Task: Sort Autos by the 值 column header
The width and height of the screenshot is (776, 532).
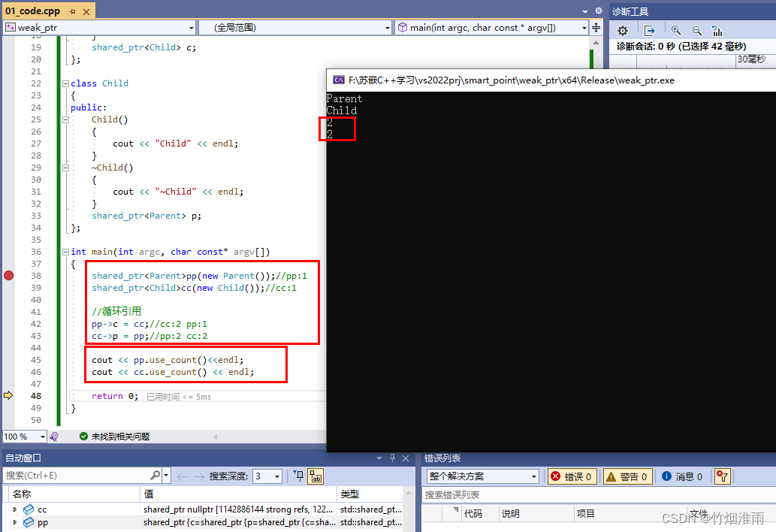Action: point(239,494)
